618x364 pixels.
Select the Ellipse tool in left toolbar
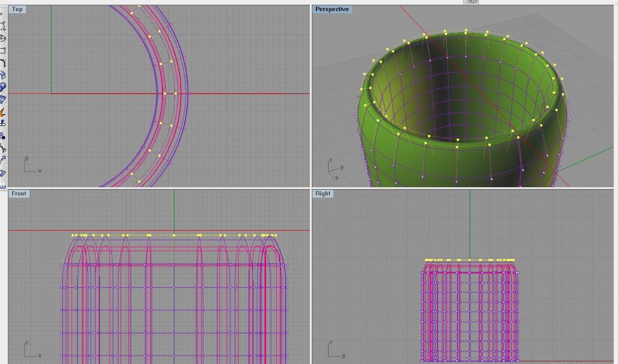pos(3,38)
